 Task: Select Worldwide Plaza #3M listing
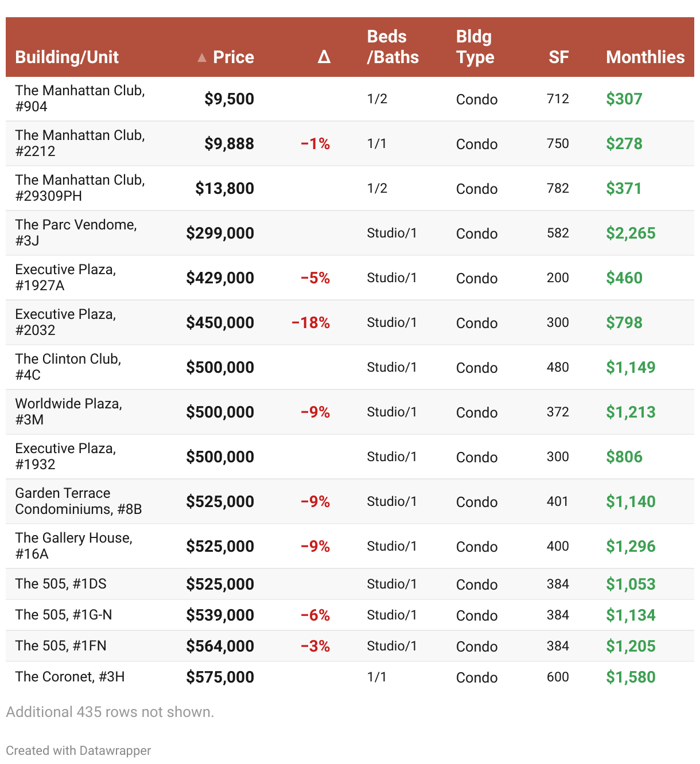point(68,412)
